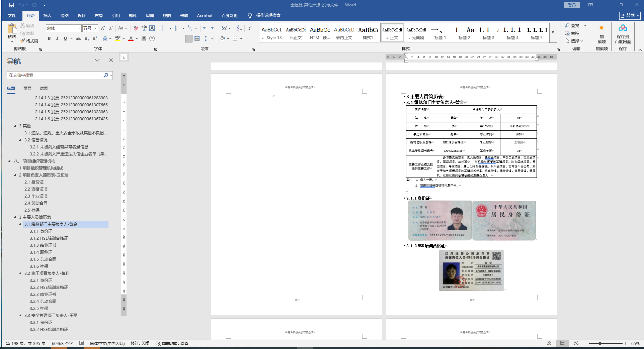Viewport: 644px width, 349px height.
Task: Collapse '3.2 施工项目负责人-苗利' in navigation
Action: [x=20, y=273]
